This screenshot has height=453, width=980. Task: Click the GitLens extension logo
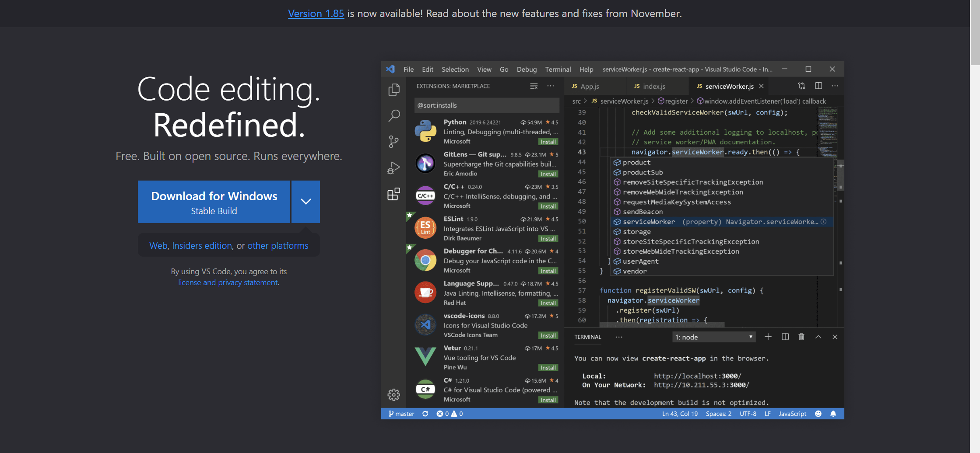click(x=425, y=164)
